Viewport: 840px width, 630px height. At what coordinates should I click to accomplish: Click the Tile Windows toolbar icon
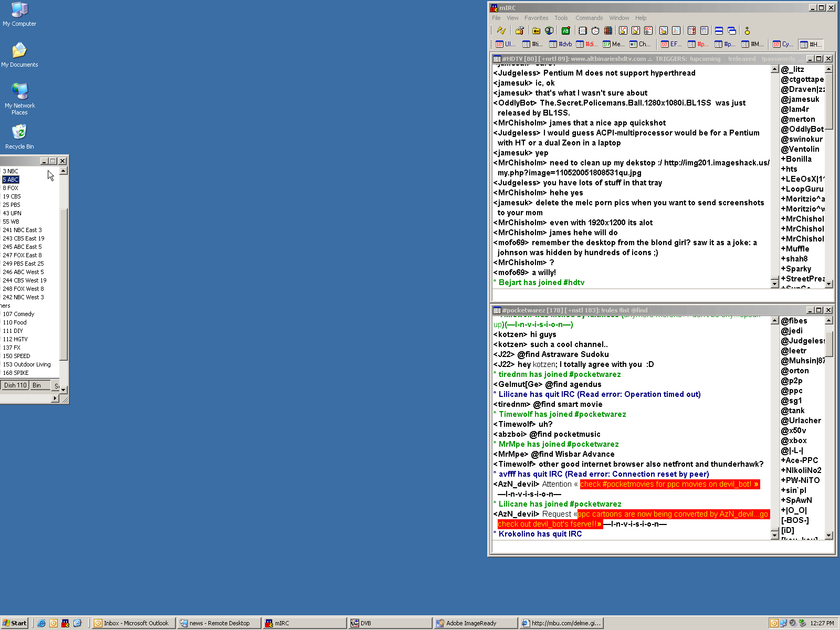pyautogui.click(x=719, y=30)
